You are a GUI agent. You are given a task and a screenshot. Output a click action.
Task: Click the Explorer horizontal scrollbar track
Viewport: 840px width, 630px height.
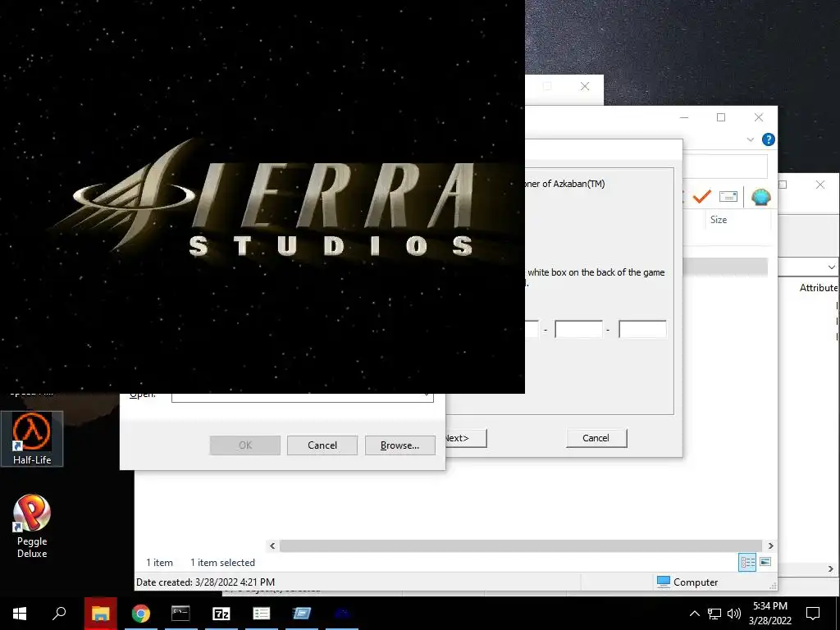point(520,546)
